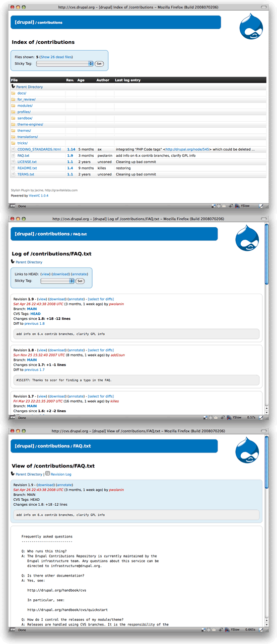Click the 'Done' status text in the Log window
Image resolution: width=277 pixels, height=644 pixels.
[x=22, y=418]
